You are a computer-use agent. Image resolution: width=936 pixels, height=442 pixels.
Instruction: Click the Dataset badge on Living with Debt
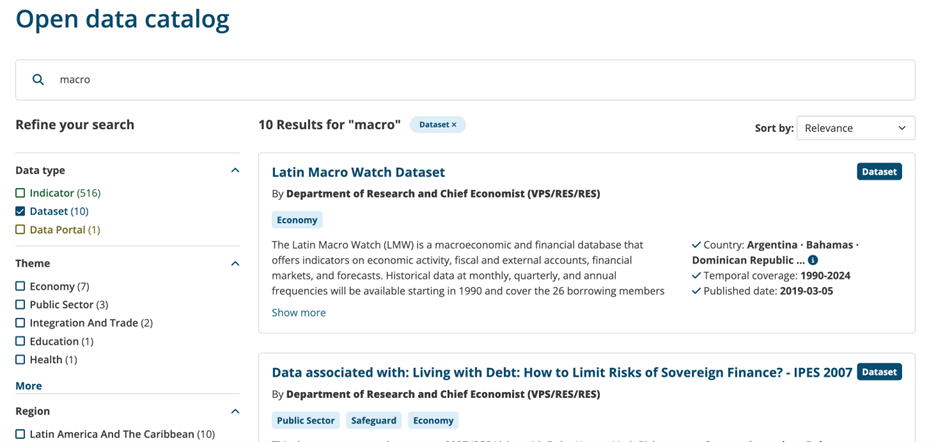879,372
